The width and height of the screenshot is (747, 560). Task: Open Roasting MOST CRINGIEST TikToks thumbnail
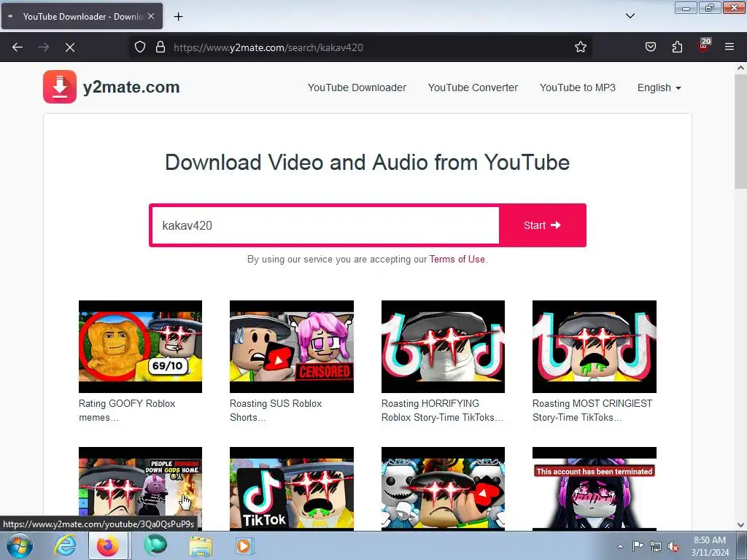[594, 346]
